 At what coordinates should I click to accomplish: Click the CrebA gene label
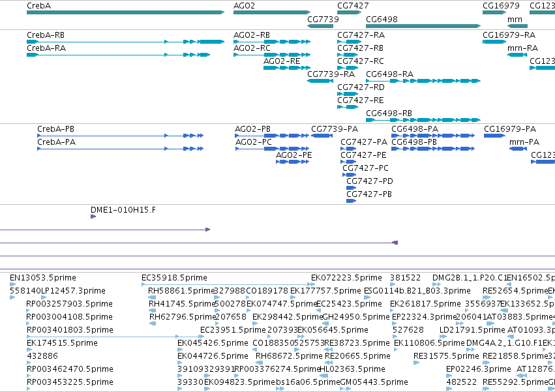click(38, 6)
